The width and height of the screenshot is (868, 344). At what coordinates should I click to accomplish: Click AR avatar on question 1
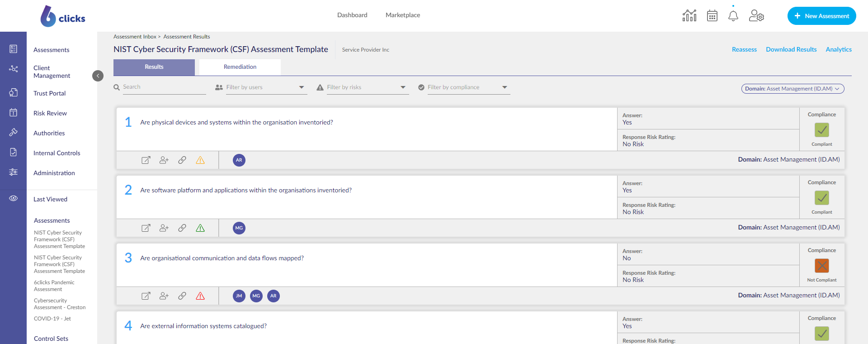tap(239, 160)
